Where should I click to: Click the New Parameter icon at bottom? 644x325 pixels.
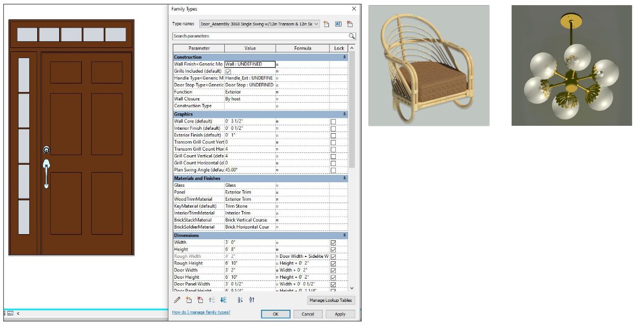click(189, 300)
